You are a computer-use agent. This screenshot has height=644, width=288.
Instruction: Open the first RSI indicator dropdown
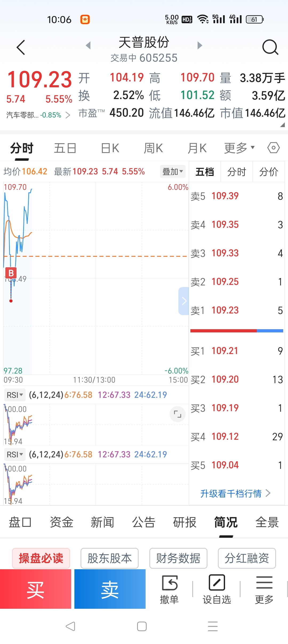(15, 395)
